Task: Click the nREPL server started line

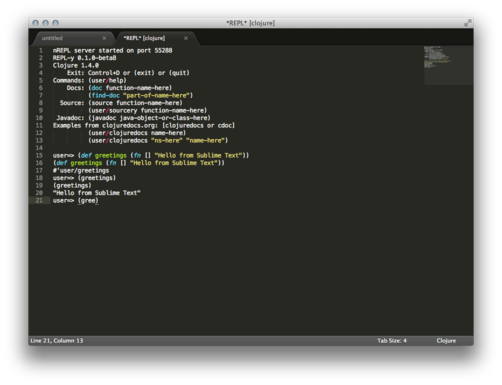Action: 112,51
